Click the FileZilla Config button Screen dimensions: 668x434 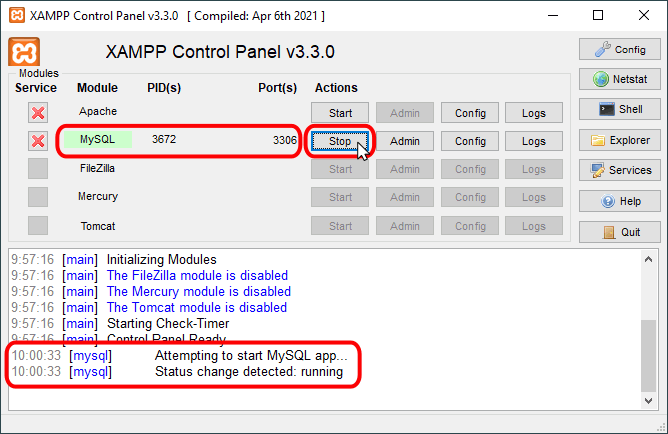tap(470, 169)
